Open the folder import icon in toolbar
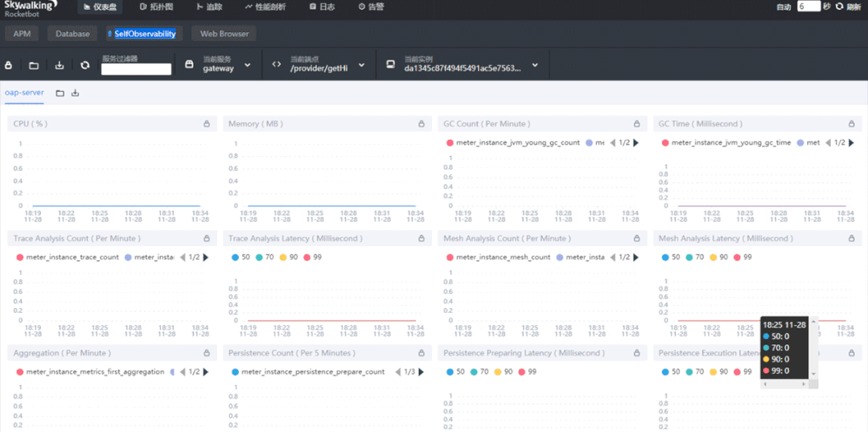 tap(34, 65)
